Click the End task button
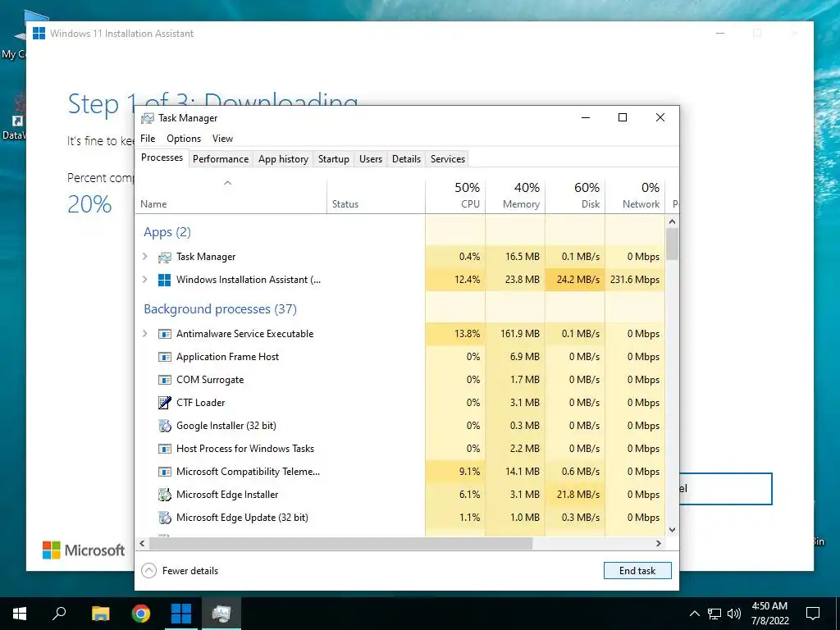The width and height of the screenshot is (840, 630). pyautogui.click(x=637, y=571)
